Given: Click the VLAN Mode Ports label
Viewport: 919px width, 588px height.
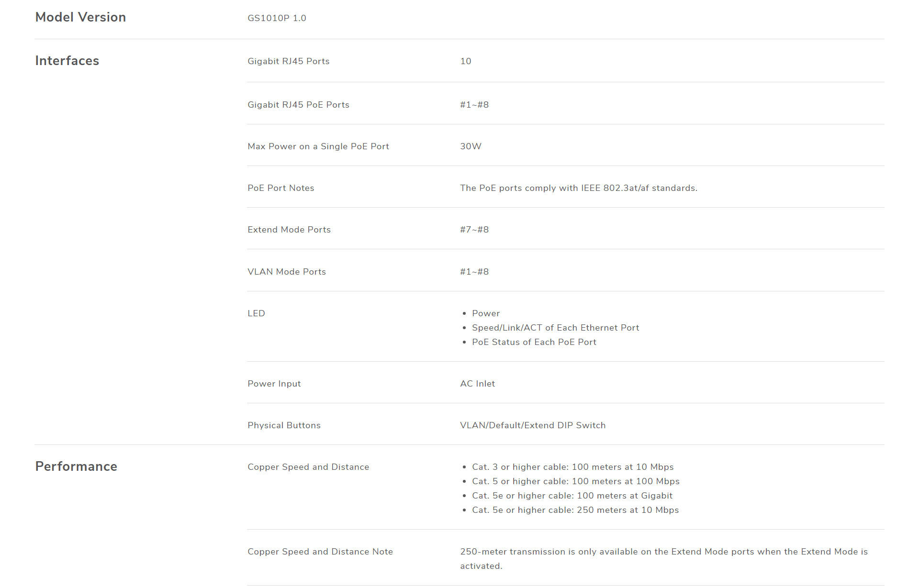Looking at the screenshot, I should [287, 272].
